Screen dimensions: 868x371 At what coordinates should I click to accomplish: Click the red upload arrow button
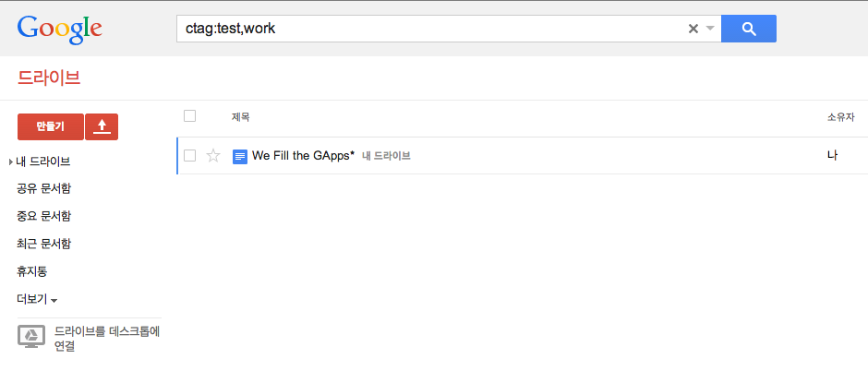coord(102,126)
